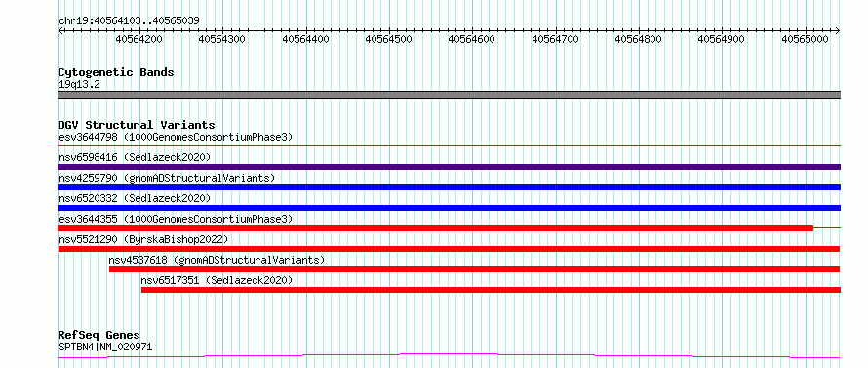Click the 19q13.2 band label
Viewport: 868px width, 368px height.
pyautogui.click(x=79, y=85)
